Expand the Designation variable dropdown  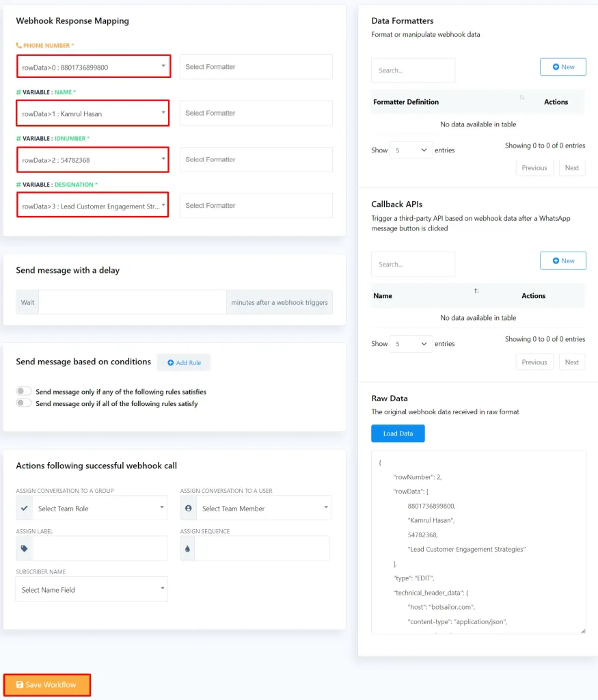tap(92, 206)
